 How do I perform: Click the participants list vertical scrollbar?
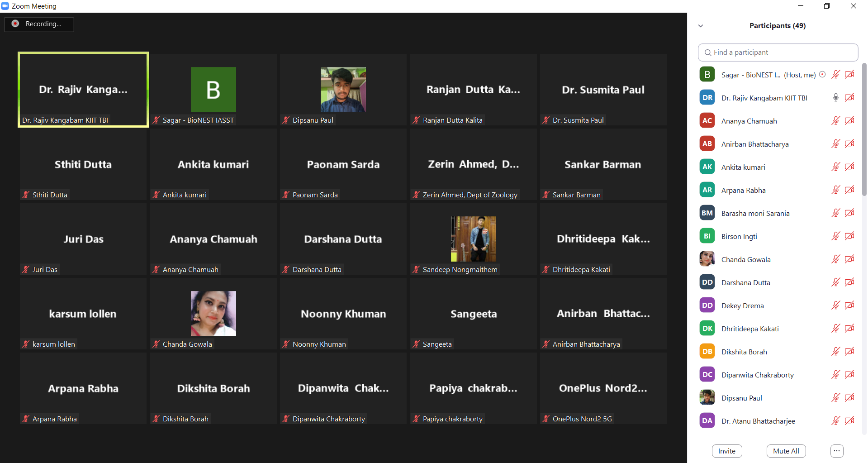coord(864,131)
